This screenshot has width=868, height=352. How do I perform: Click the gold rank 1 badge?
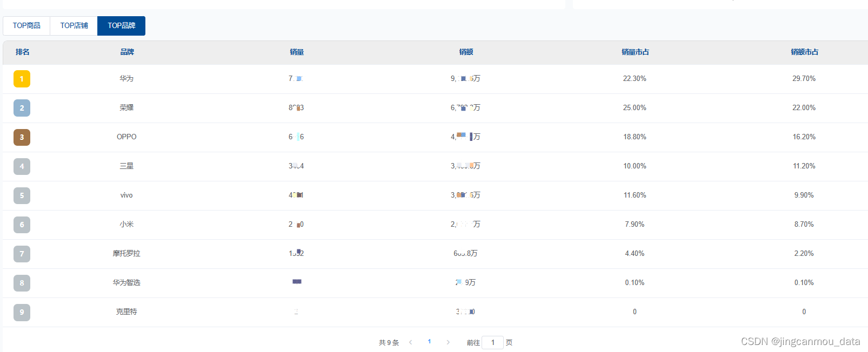point(22,79)
